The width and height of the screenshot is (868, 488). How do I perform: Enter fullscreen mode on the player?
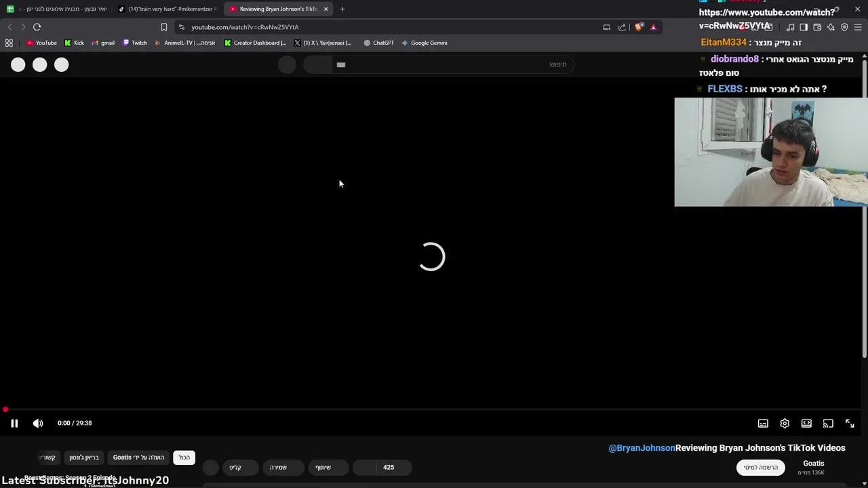coord(850,424)
